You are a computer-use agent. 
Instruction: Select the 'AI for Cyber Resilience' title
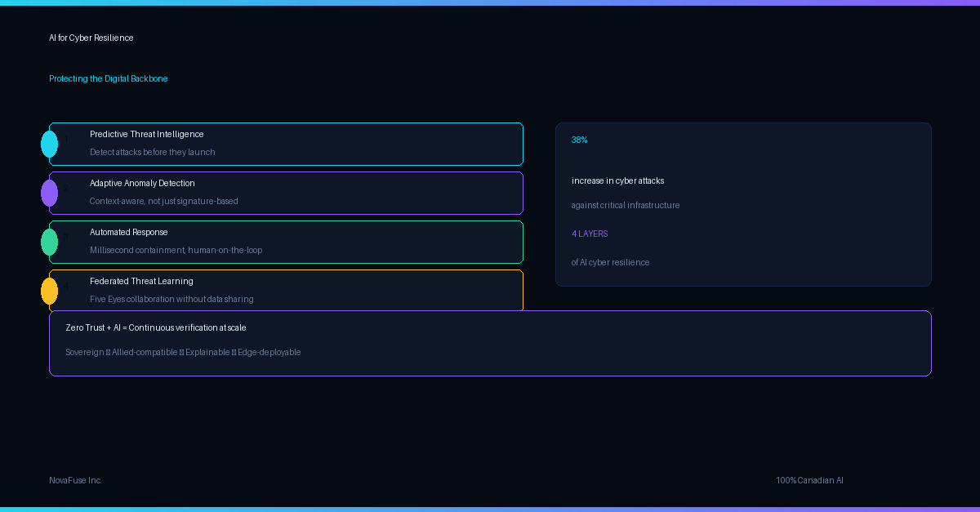91,38
